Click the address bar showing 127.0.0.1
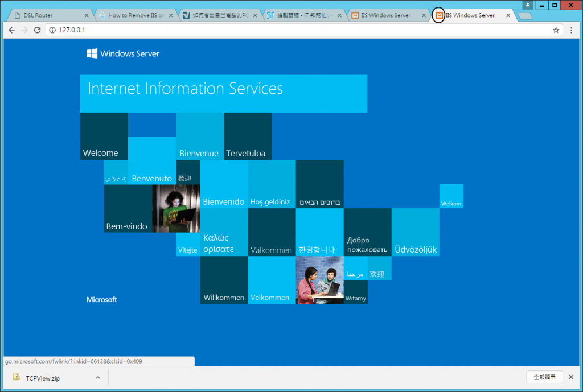This screenshot has height=392, width=583. point(303,30)
